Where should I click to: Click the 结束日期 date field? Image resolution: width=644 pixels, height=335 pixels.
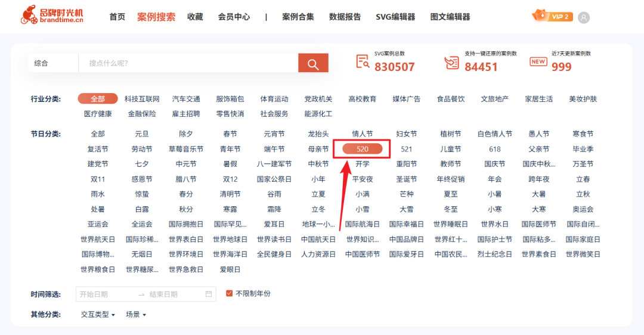[x=163, y=294]
